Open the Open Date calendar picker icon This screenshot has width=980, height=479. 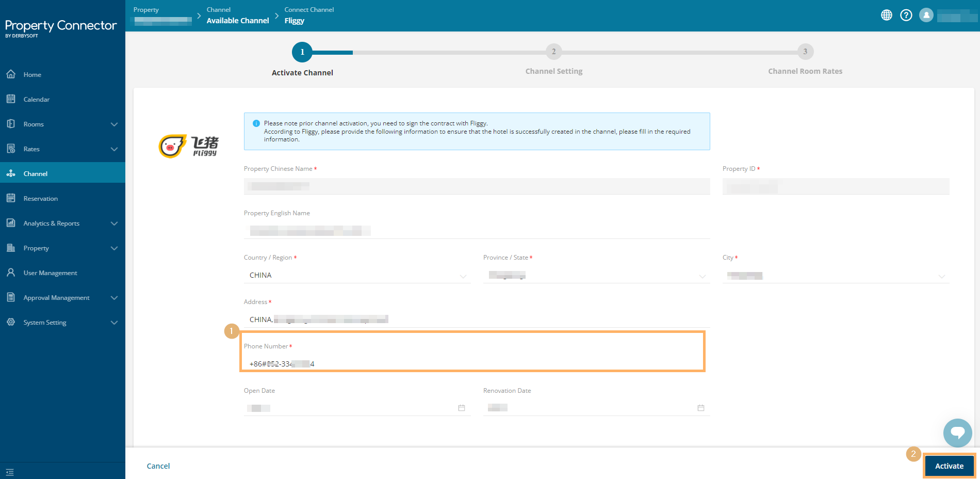click(x=462, y=408)
